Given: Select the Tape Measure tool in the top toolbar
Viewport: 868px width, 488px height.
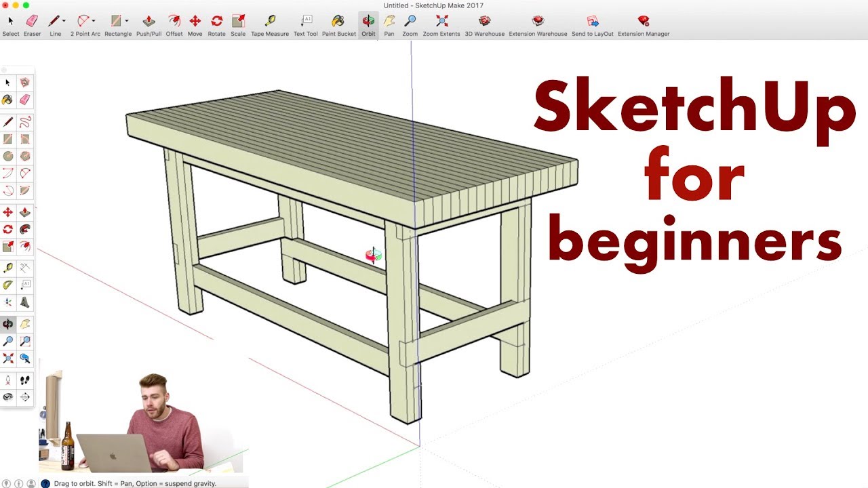Looking at the screenshot, I should click(270, 25).
